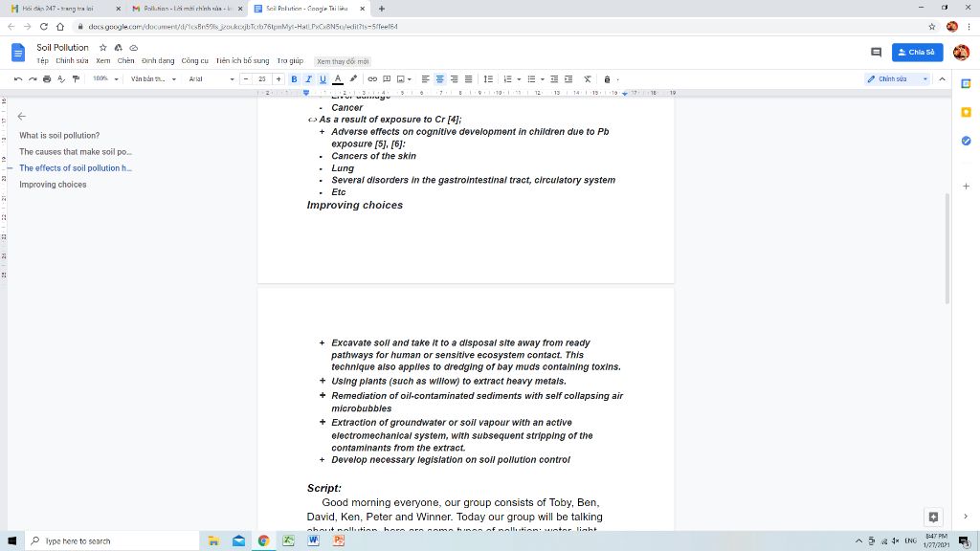Open the comment history icon
980x551 pixels.
(x=877, y=53)
